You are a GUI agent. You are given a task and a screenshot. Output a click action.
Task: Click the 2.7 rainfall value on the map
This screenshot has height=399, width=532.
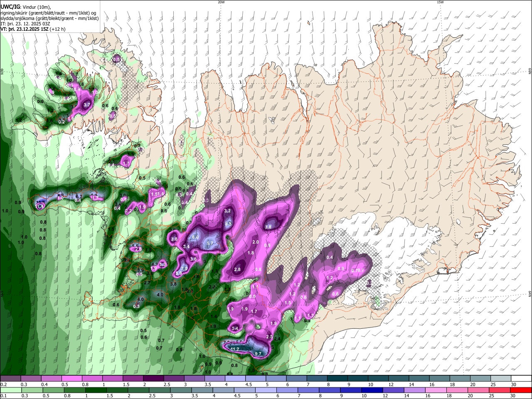coord(147,283)
